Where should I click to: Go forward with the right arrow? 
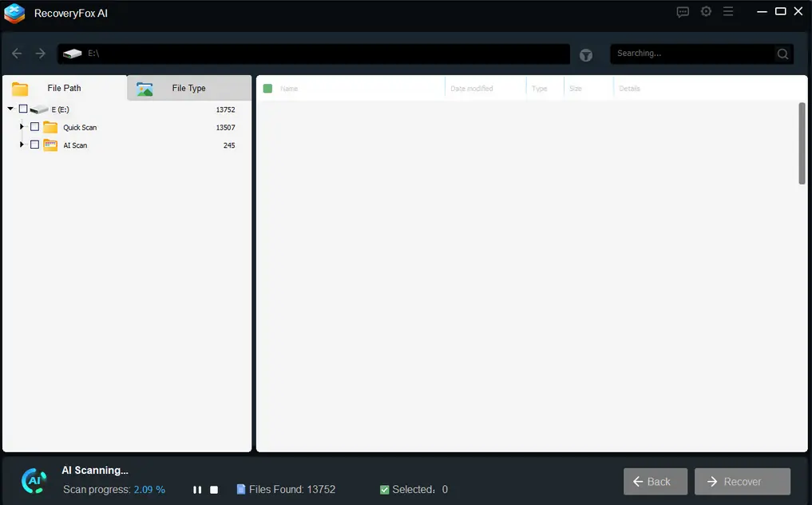[x=41, y=54]
